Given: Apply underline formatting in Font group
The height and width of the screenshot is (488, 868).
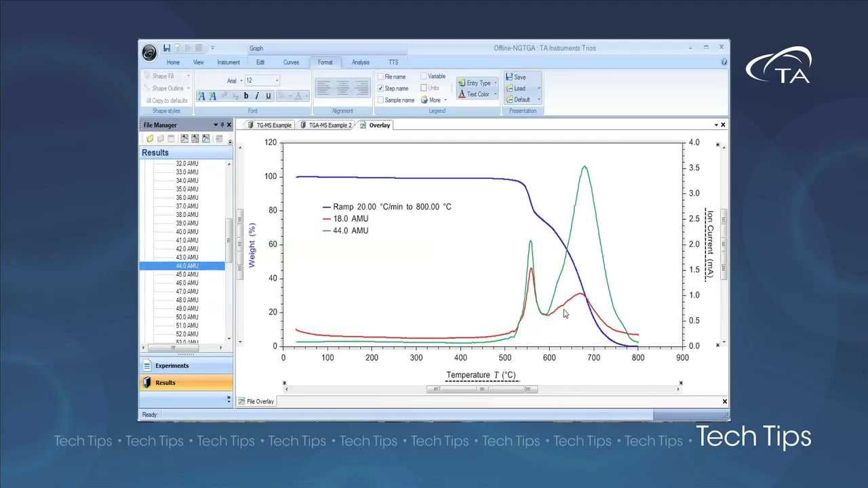Looking at the screenshot, I should 268,96.
